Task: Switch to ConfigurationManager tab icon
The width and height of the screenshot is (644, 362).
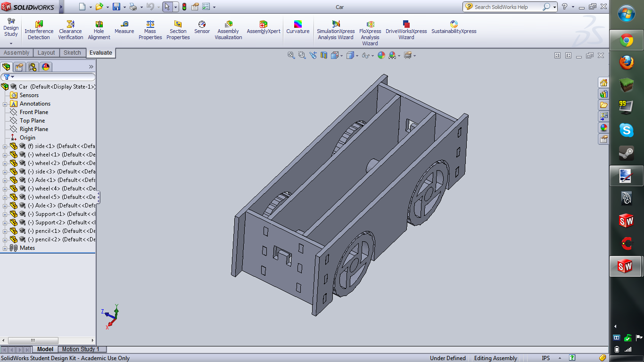Action: (32, 67)
